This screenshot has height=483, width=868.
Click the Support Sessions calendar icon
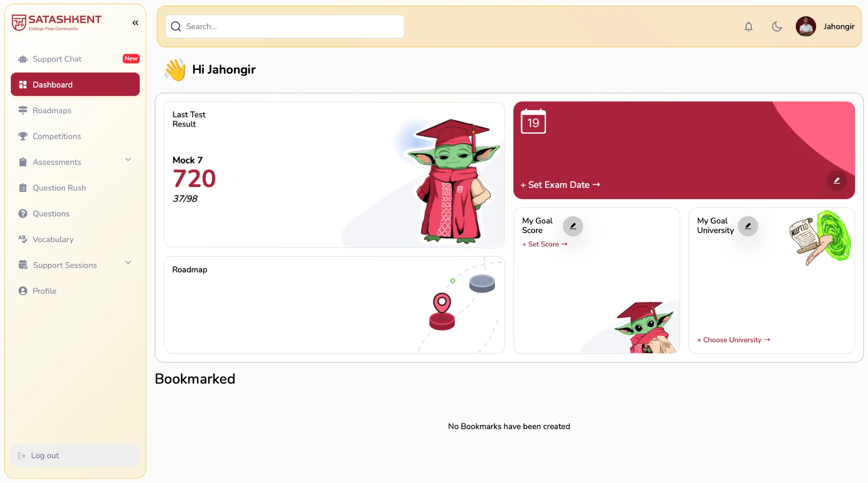[23, 265]
